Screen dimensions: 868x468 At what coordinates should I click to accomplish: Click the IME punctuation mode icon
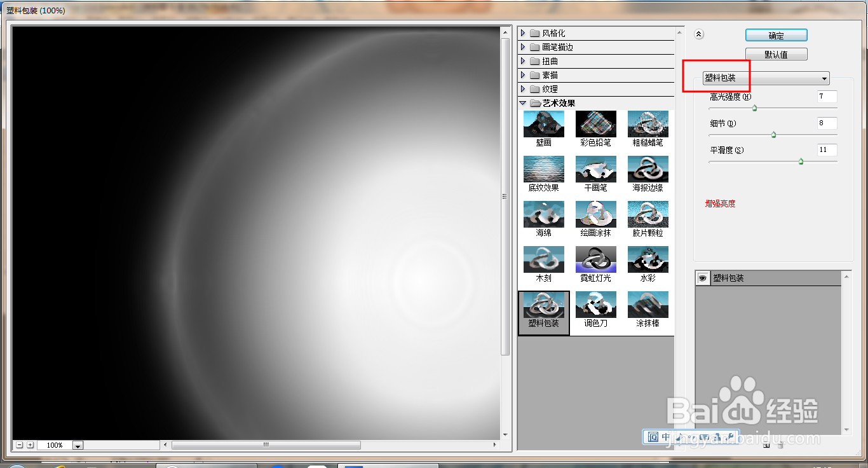click(691, 437)
